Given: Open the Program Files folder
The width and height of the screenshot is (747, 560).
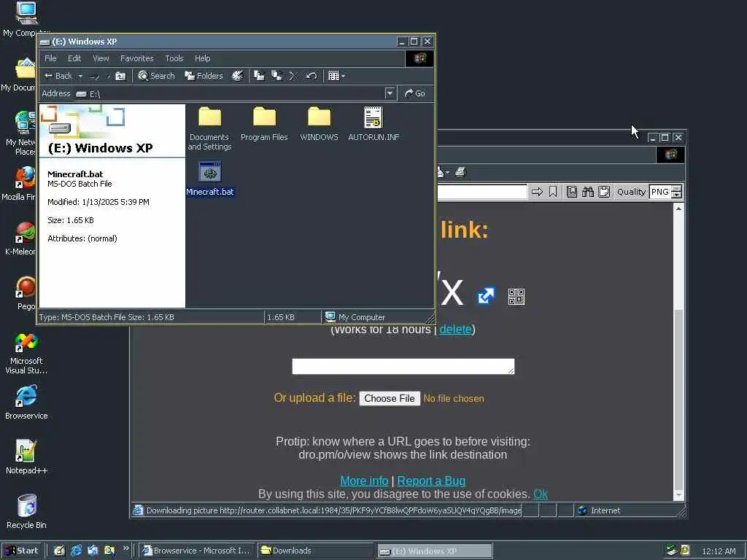Looking at the screenshot, I should [x=264, y=124].
